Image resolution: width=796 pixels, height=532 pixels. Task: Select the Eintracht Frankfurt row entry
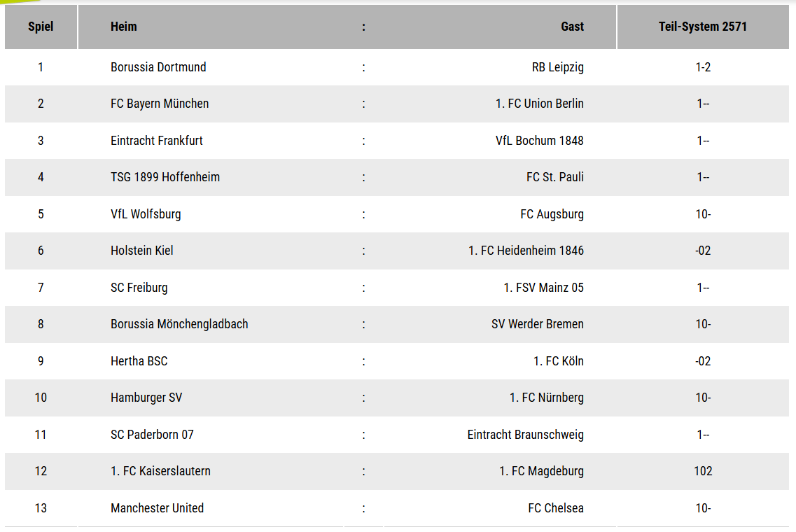(x=156, y=141)
